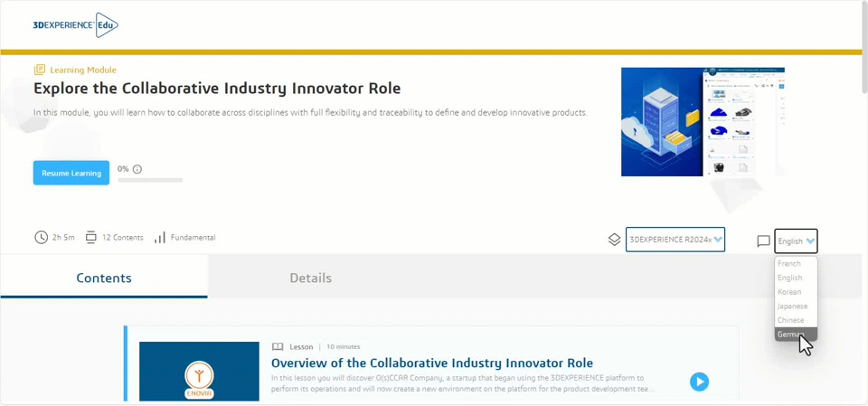Viewport: 868px width, 406px height.
Task: Click the 12 Contents stack icon
Action: [90, 238]
